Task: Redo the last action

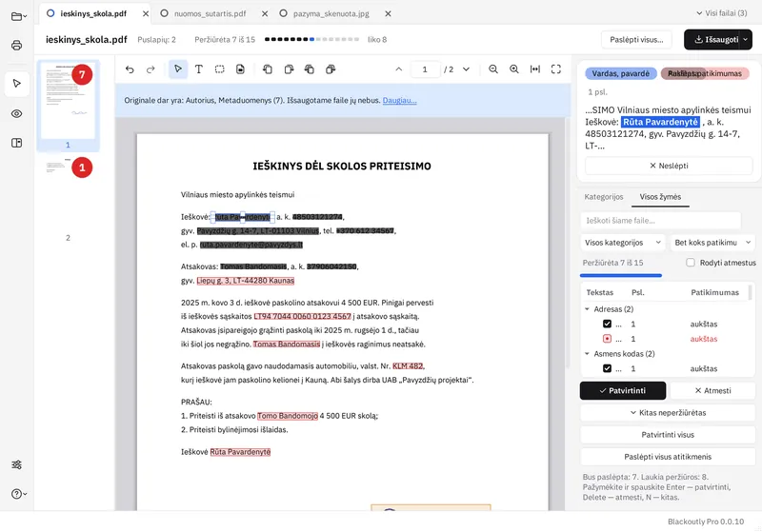Action: point(150,69)
